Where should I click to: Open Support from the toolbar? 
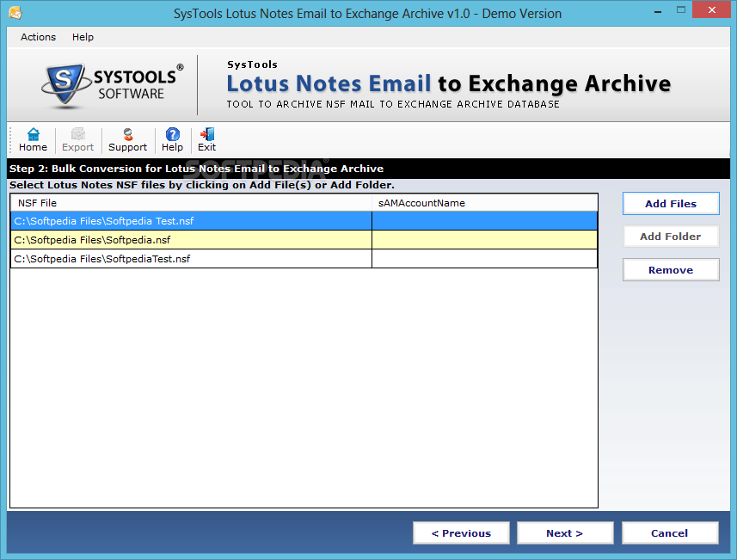[x=128, y=139]
